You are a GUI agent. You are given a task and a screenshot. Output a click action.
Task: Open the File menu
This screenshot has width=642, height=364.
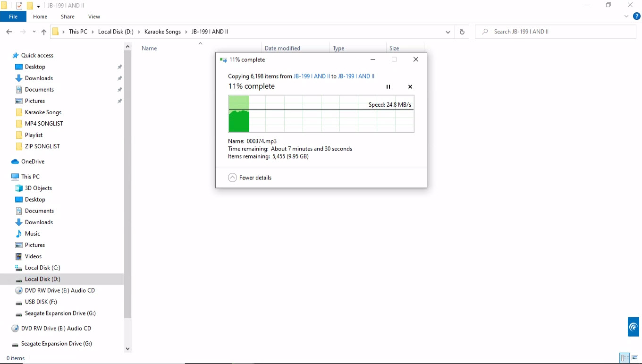pyautogui.click(x=13, y=17)
